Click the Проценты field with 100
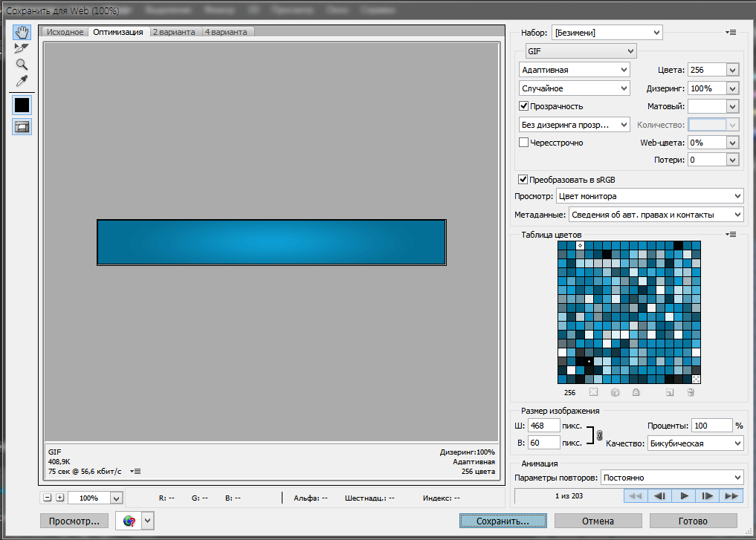 click(712, 426)
